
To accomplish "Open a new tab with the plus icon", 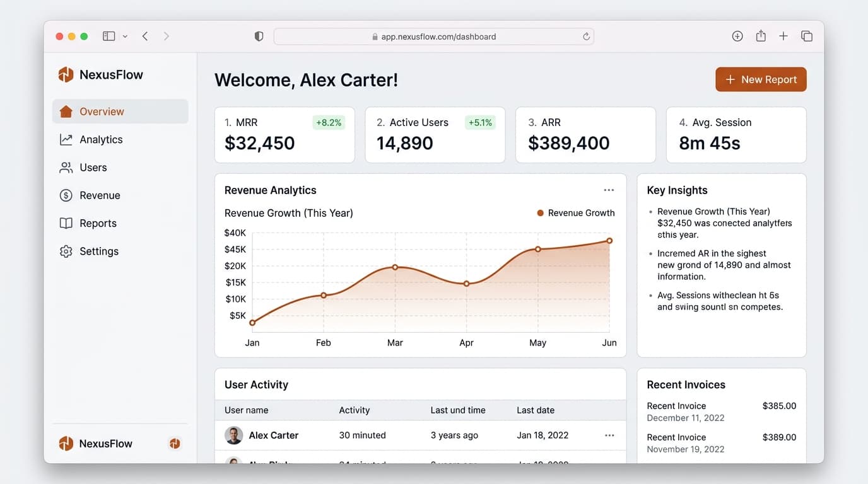I will coord(783,36).
